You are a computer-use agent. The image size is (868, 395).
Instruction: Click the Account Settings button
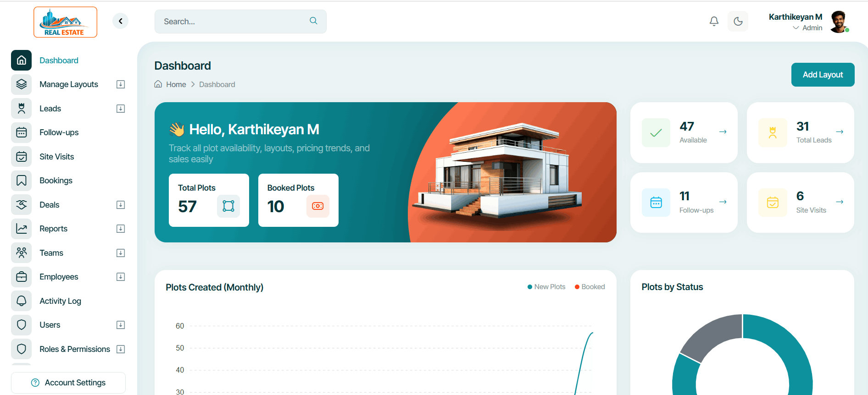(x=68, y=383)
